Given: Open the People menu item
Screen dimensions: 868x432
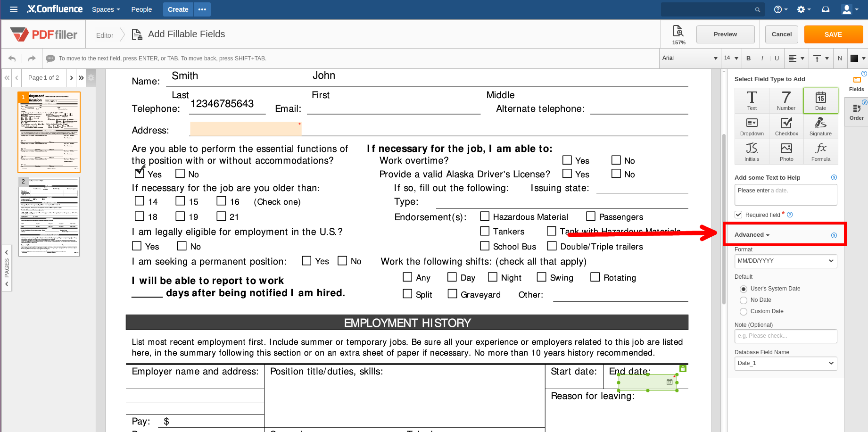Looking at the screenshot, I should pos(141,9).
